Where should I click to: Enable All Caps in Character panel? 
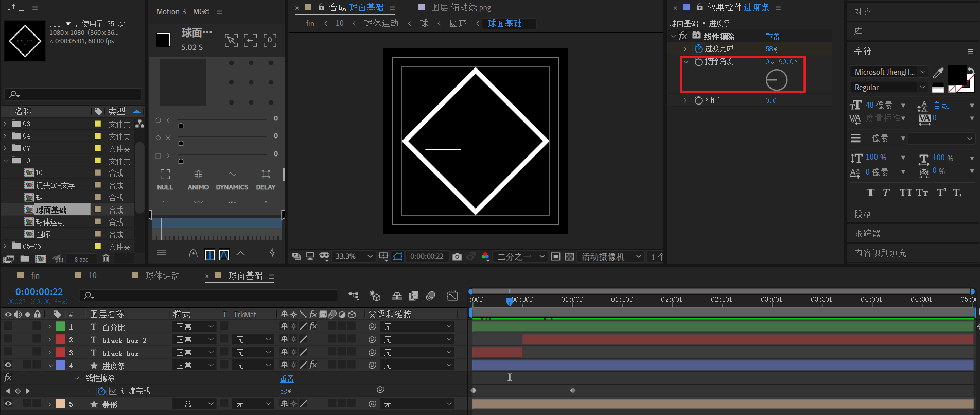click(905, 193)
